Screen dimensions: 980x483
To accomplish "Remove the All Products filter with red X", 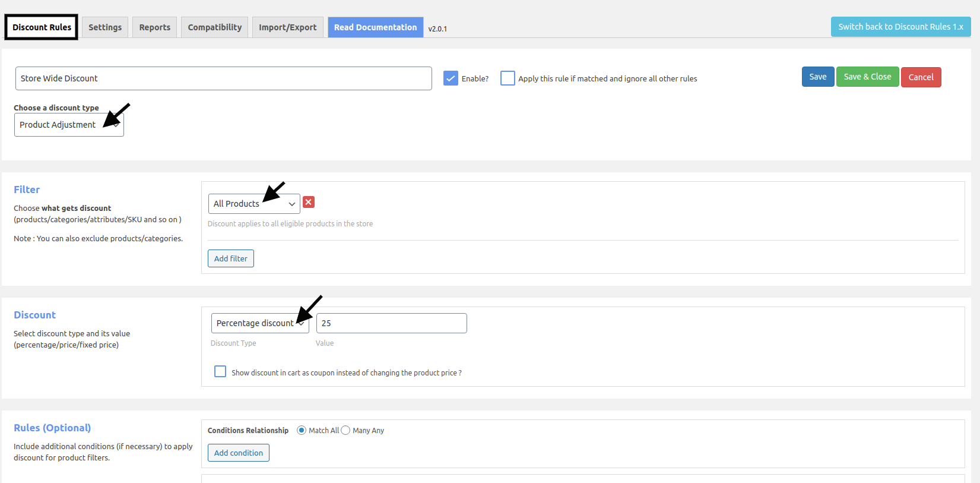I will 309,203.
